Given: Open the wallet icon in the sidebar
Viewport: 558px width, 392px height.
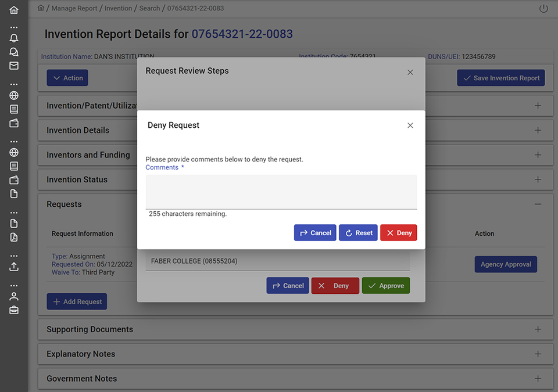Looking at the screenshot, I should (x=13, y=123).
